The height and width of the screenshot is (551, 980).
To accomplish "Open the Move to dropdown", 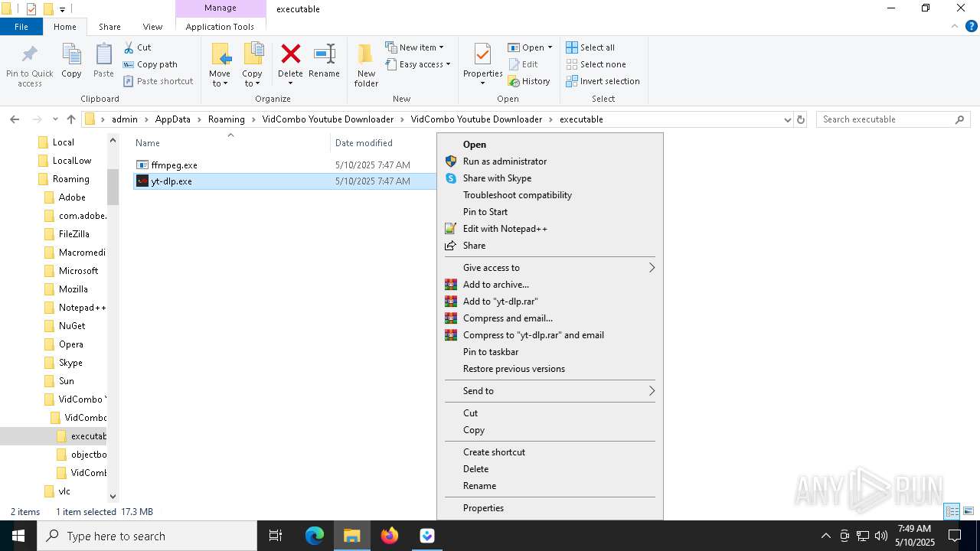I will pos(220,65).
